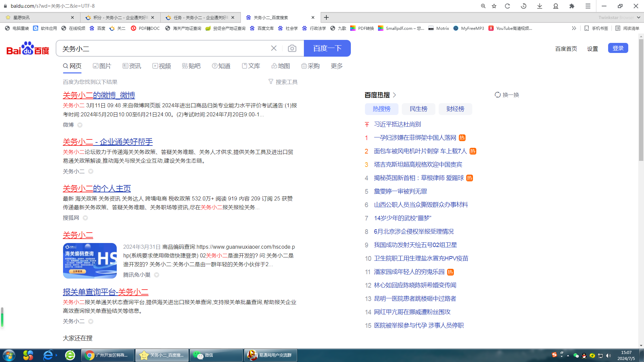Expand 百度热搜 arrow chevron
Image resolution: width=644 pixels, height=362 pixels.
pos(394,95)
